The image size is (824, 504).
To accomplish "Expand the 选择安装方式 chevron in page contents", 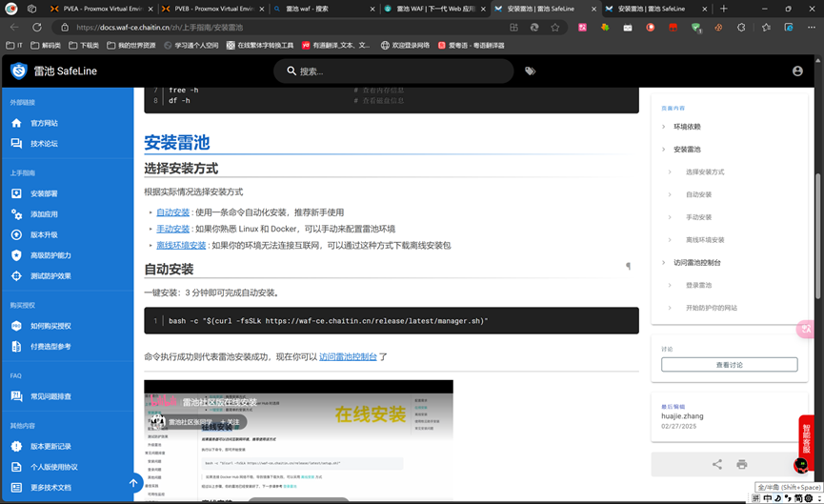I will (670, 171).
